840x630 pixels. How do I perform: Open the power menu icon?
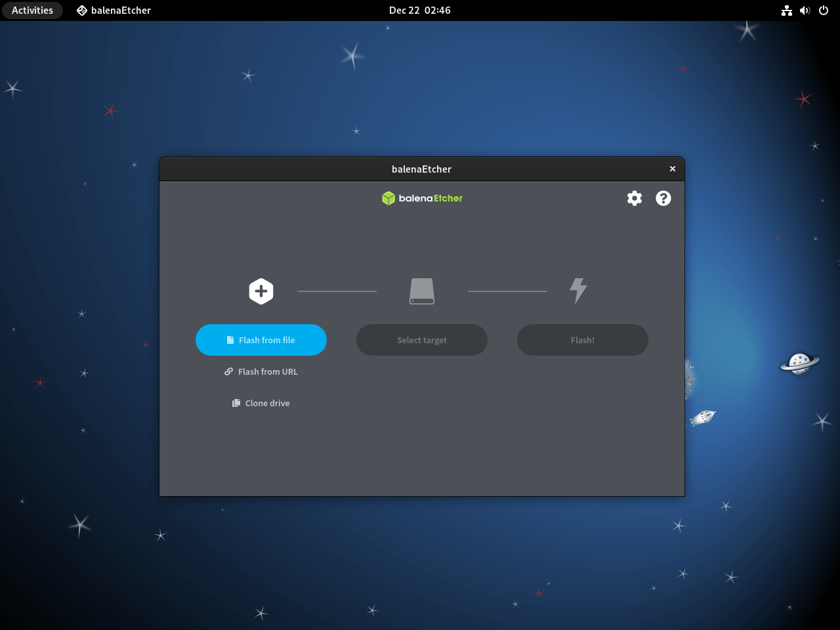(823, 10)
